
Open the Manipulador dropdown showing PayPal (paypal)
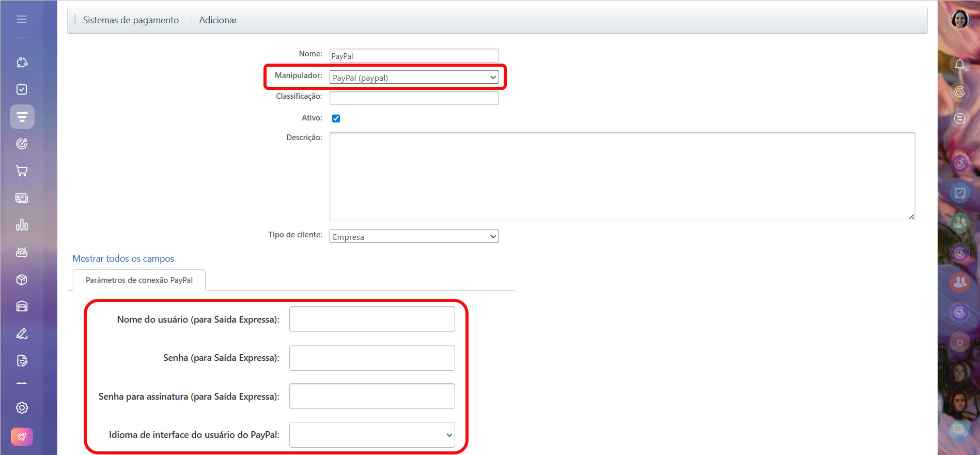pyautogui.click(x=414, y=78)
